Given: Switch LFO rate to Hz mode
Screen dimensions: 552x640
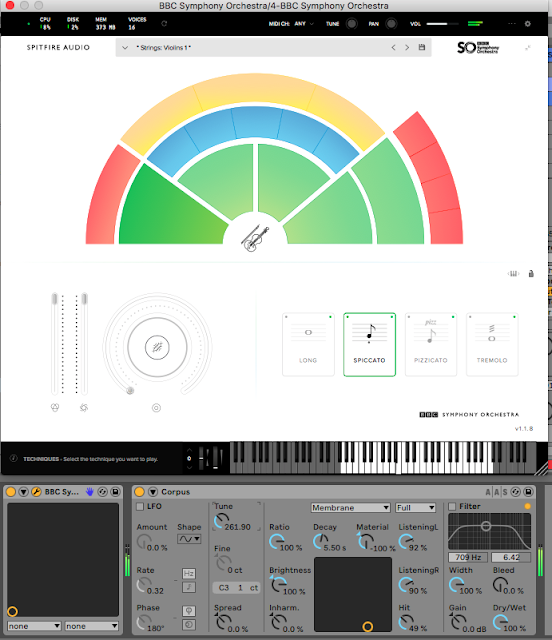Looking at the screenshot, I should click(x=188, y=573).
